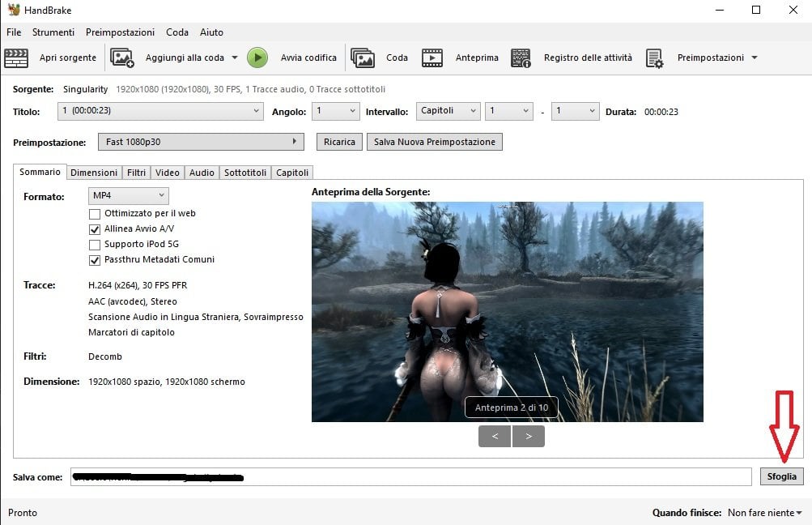Click the Durata 00:00:23 value
Image resolution: width=812 pixels, height=525 pixels.
(661, 112)
